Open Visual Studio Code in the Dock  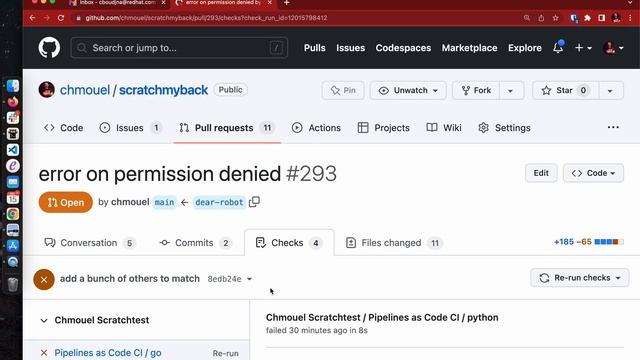(x=13, y=150)
